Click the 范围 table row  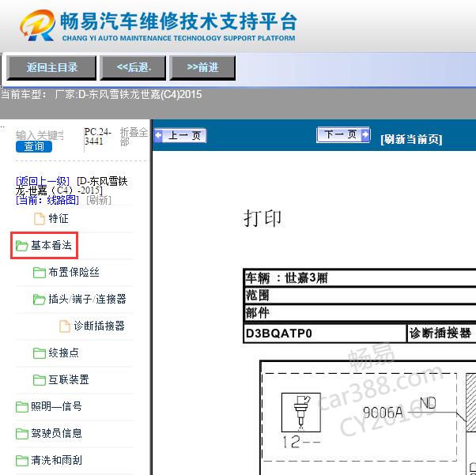tap(360, 295)
